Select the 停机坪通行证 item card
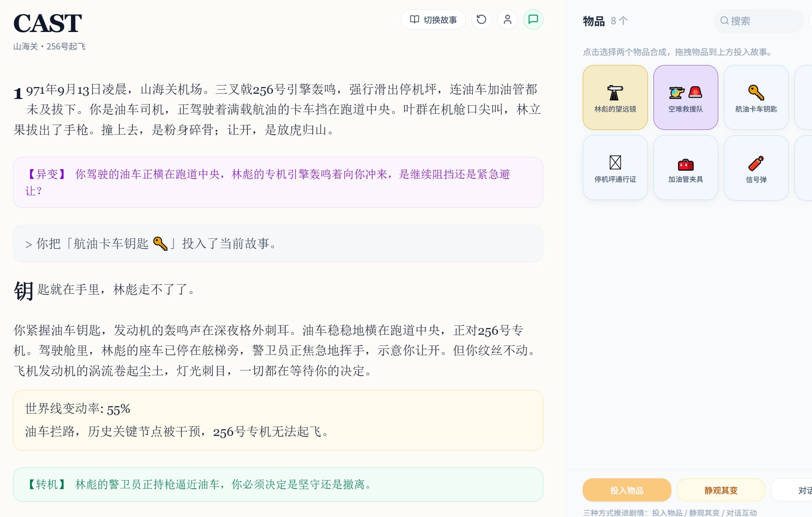The image size is (812, 517). pos(615,168)
